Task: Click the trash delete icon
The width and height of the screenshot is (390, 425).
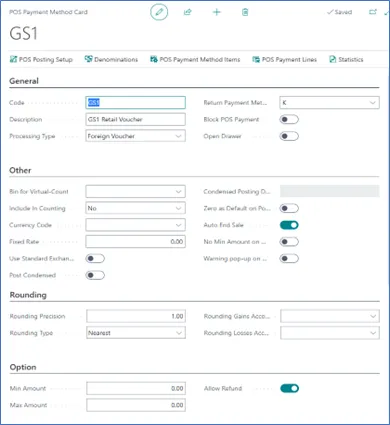Action: click(x=245, y=12)
